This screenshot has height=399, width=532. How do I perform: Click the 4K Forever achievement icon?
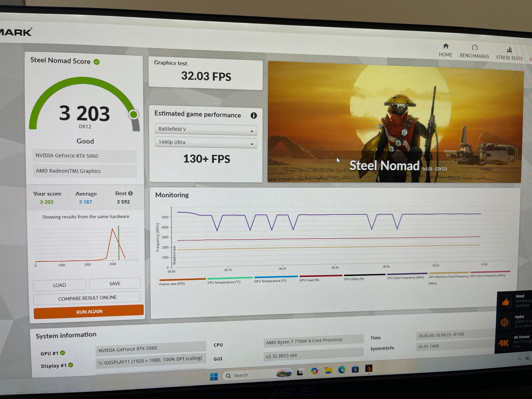coord(503,343)
